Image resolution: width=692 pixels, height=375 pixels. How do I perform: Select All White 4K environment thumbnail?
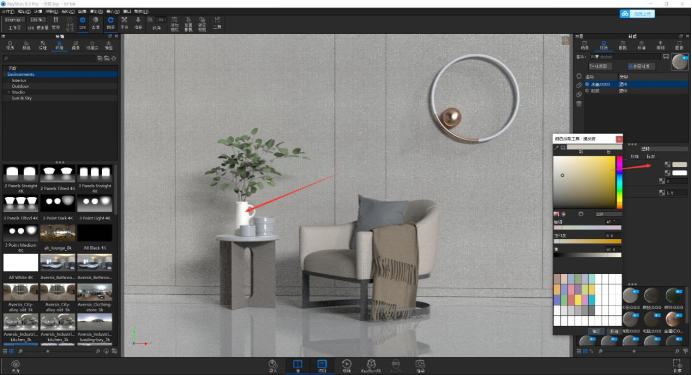(21, 263)
